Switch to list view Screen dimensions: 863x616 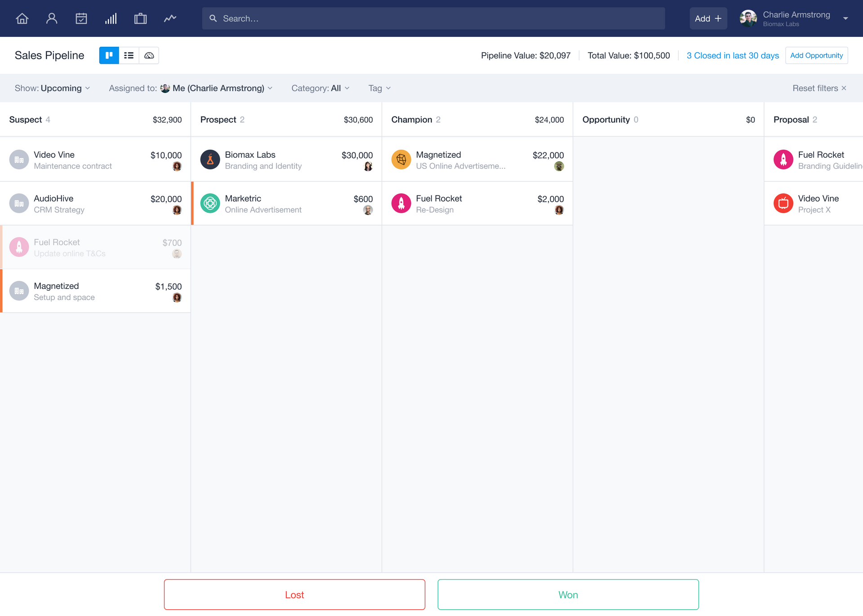pyautogui.click(x=129, y=55)
